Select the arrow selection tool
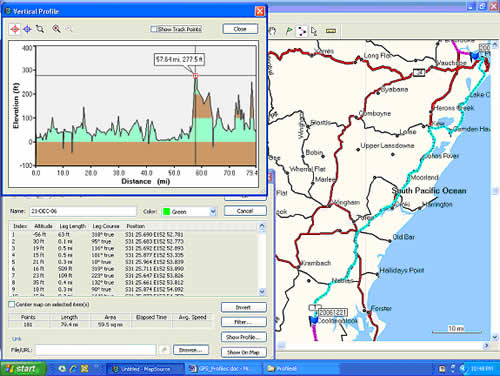Image resolution: width=500 pixels, height=376 pixels. pos(314,31)
